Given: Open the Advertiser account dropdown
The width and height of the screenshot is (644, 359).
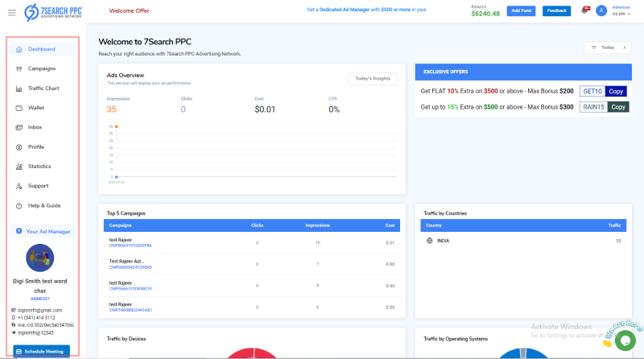Looking at the screenshot, I should [x=621, y=10].
